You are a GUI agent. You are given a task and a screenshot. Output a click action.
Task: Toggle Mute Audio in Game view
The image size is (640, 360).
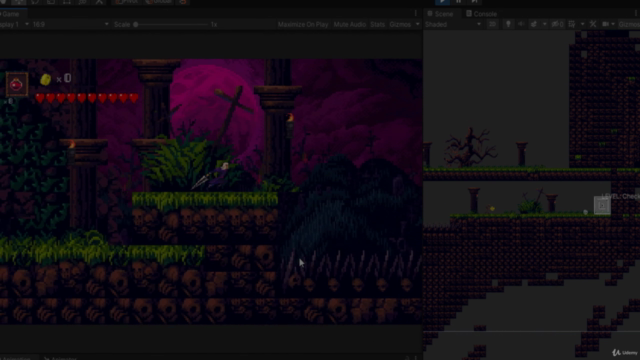click(x=349, y=24)
